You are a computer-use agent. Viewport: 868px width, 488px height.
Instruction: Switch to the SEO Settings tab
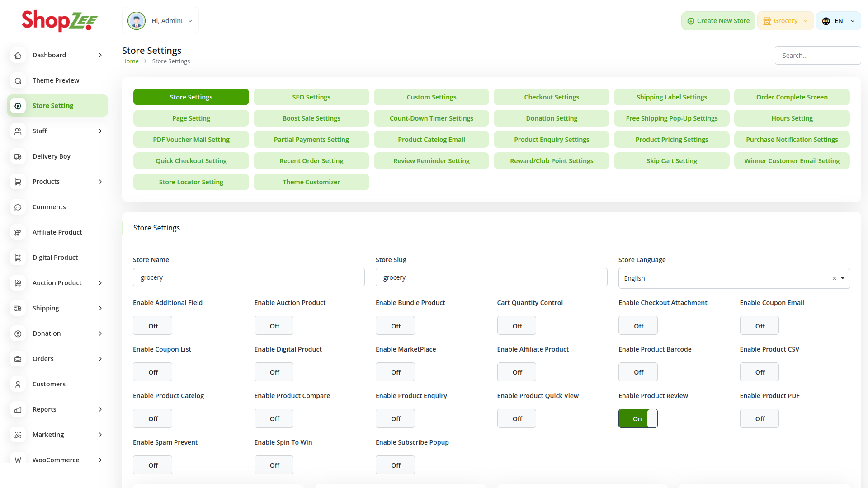(x=311, y=97)
